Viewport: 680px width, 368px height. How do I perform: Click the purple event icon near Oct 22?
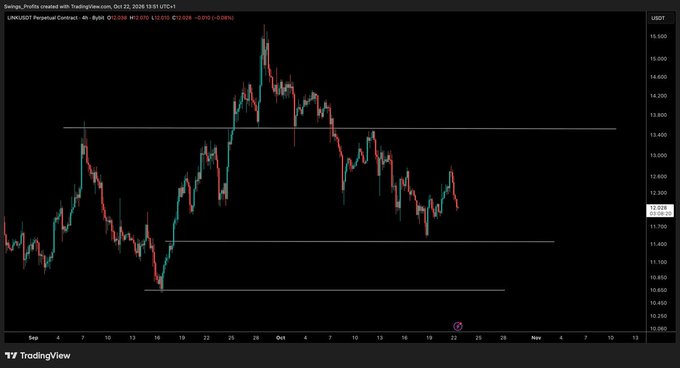pos(458,326)
